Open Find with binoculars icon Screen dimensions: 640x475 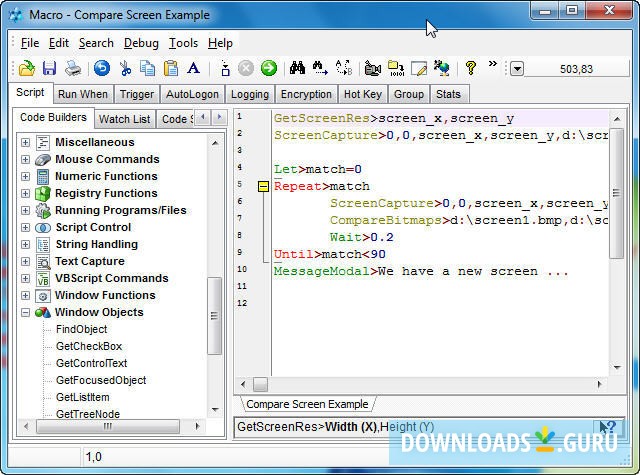pyautogui.click(x=298, y=68)
